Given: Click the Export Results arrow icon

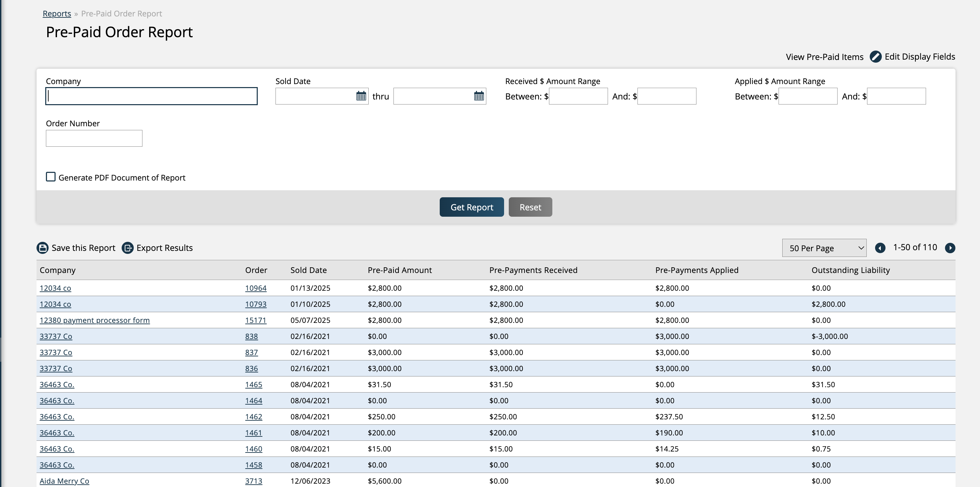Looking at the screenshot, I should 127,248.
